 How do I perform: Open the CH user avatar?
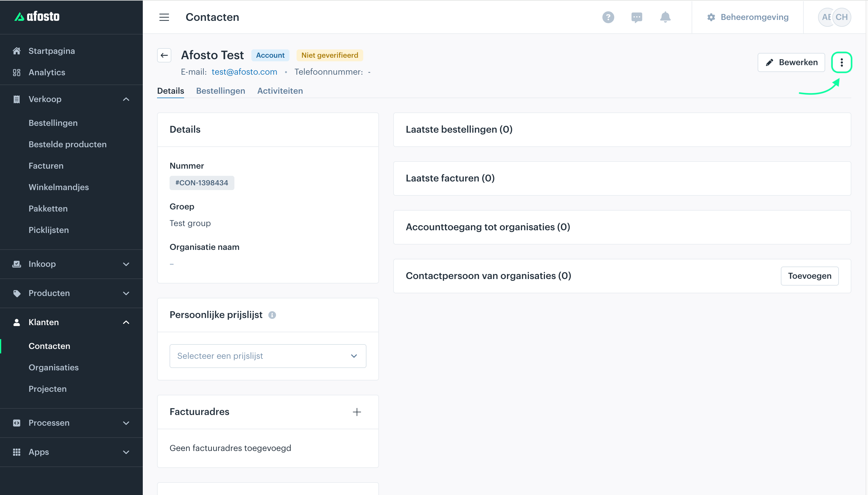coord(842,17)
